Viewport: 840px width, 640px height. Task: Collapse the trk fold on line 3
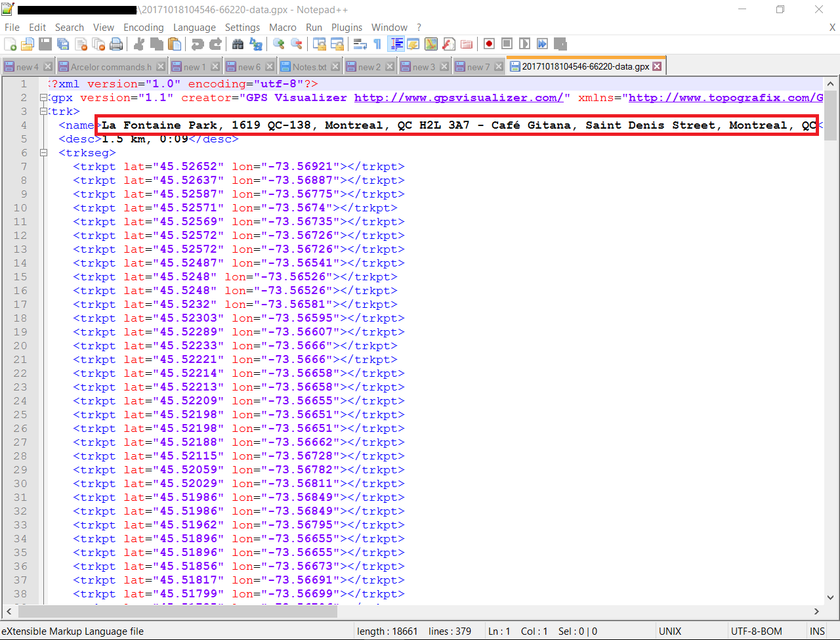44,112
